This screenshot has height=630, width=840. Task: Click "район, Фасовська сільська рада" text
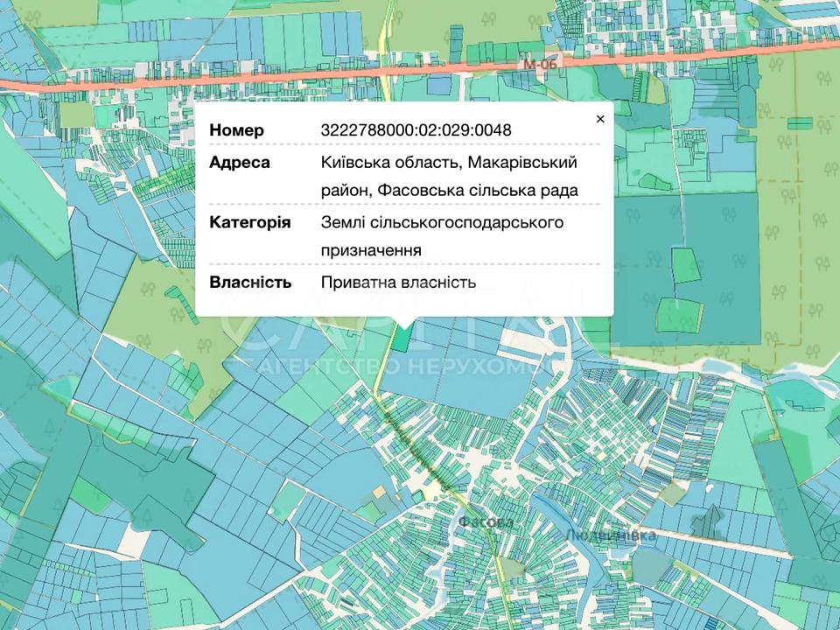tap(449, 191)
